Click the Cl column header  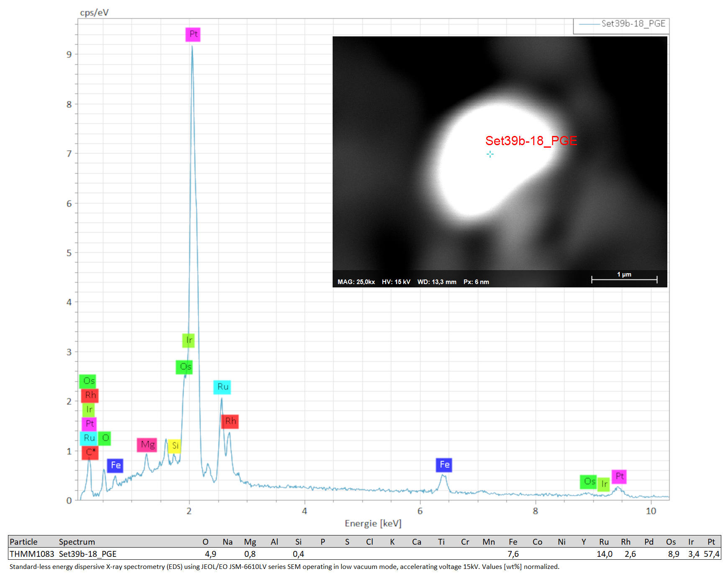tap(369, 542)
